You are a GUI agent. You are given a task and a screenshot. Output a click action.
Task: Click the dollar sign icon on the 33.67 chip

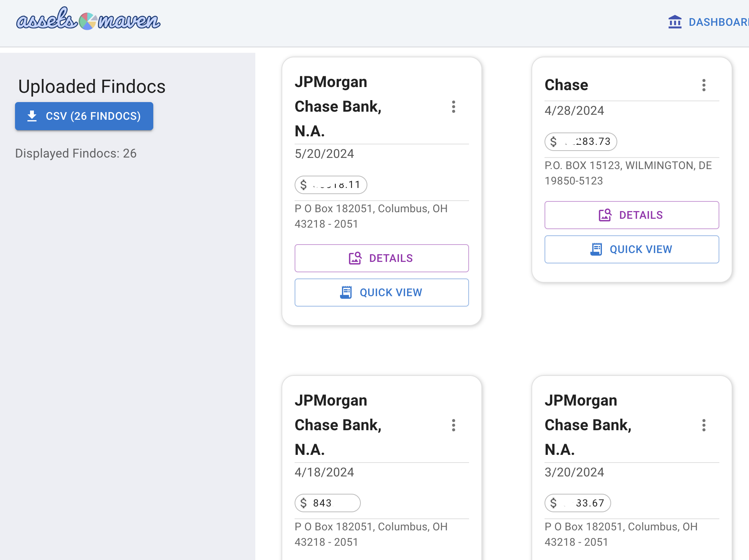coord(553,503)
